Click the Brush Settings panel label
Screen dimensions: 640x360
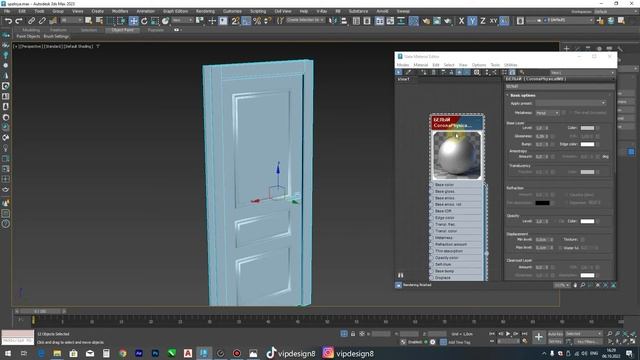click(56, 36)
